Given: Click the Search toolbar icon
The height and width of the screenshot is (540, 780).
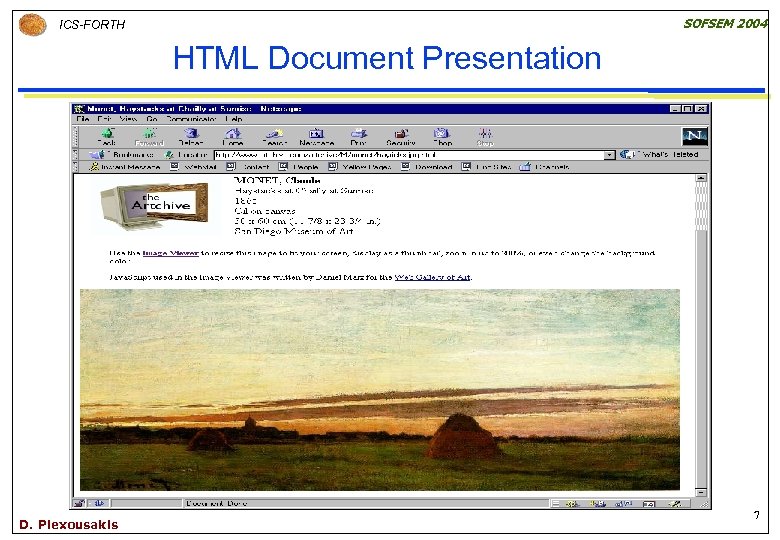Looking at the screenshot, I should pyautogui.click(x=275, y=137).
